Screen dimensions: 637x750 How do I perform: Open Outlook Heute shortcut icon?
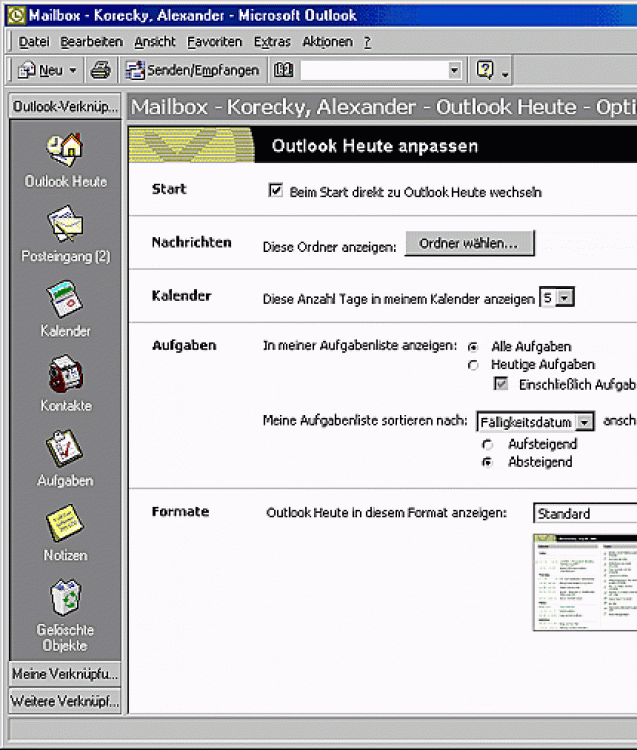click(x=65, y=149)
